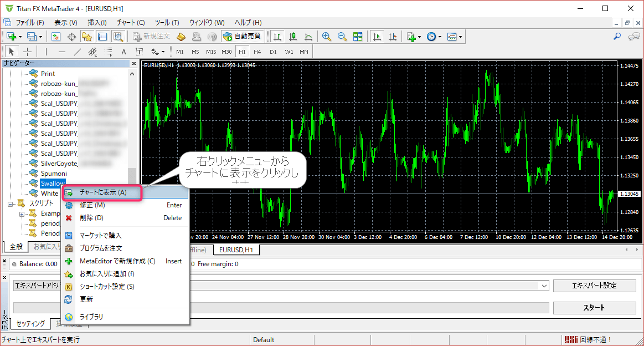Open Market Watch window icon
644x346 pixels.
[56, 37]
